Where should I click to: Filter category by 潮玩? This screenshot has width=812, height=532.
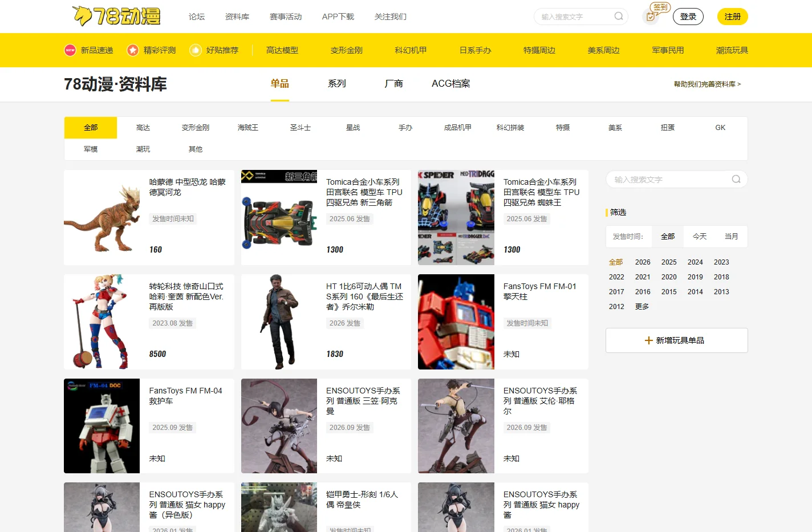(143, 149)
